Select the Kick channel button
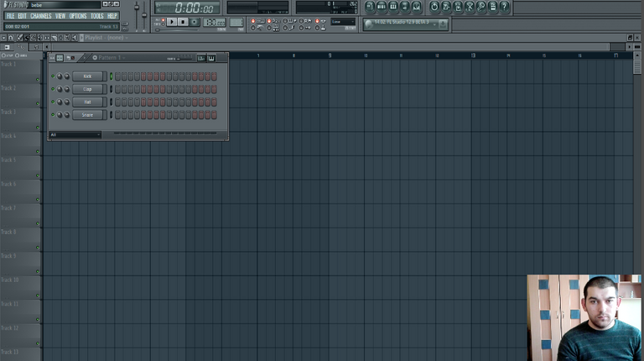The height and width of the screenshot is (361, 644). (87, 76)
